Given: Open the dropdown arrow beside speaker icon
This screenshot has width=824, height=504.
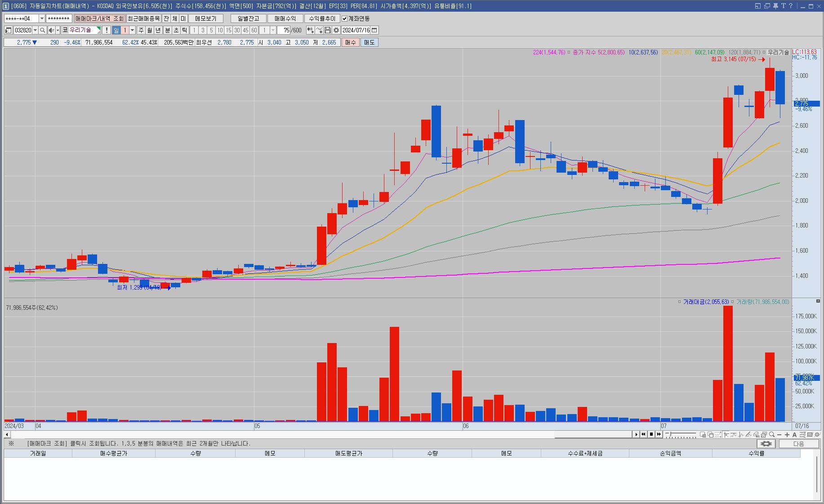Looking at the screenshot, I should 58,30.
